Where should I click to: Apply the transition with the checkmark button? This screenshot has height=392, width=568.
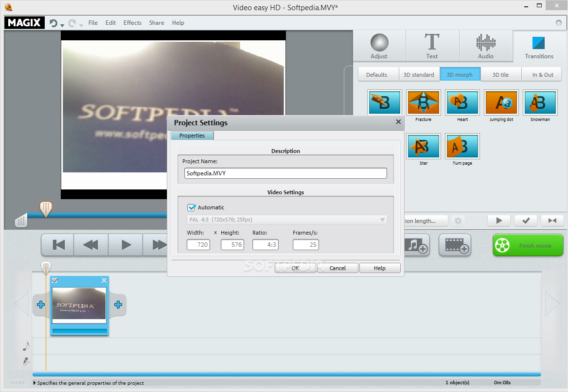point(526,221)
